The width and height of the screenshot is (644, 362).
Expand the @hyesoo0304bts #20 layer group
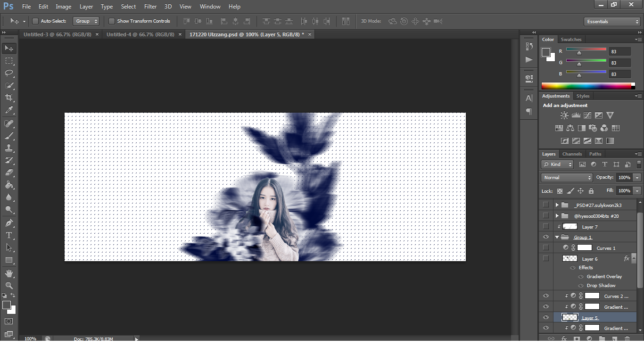click(x=557, y=216)
